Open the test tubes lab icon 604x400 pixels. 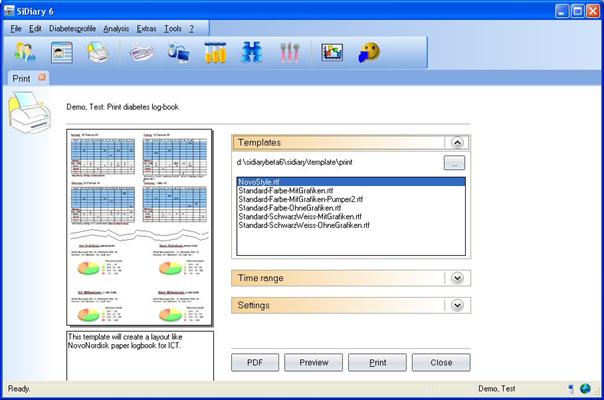click(x=216, y=53)
